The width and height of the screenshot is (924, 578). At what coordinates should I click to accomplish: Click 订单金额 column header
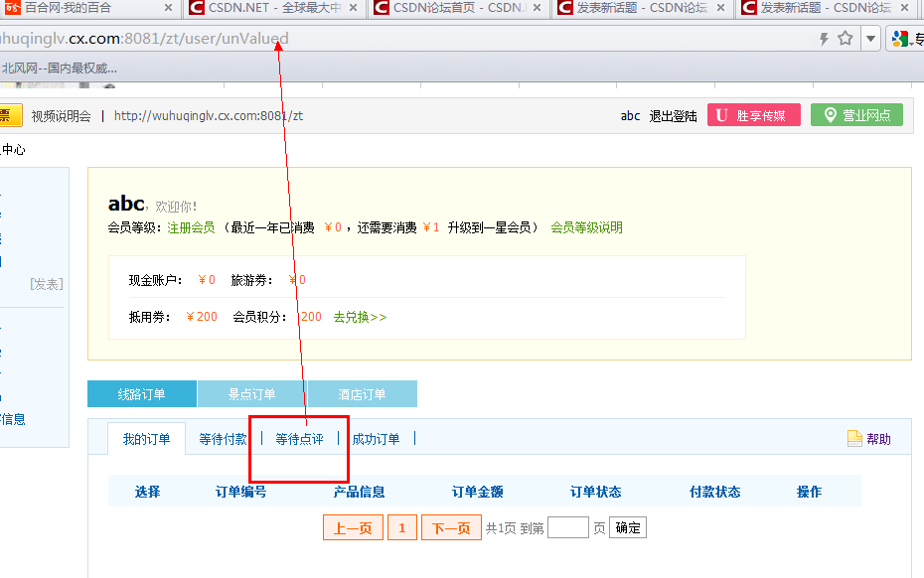pyautogui.click(x=477, y=492)
